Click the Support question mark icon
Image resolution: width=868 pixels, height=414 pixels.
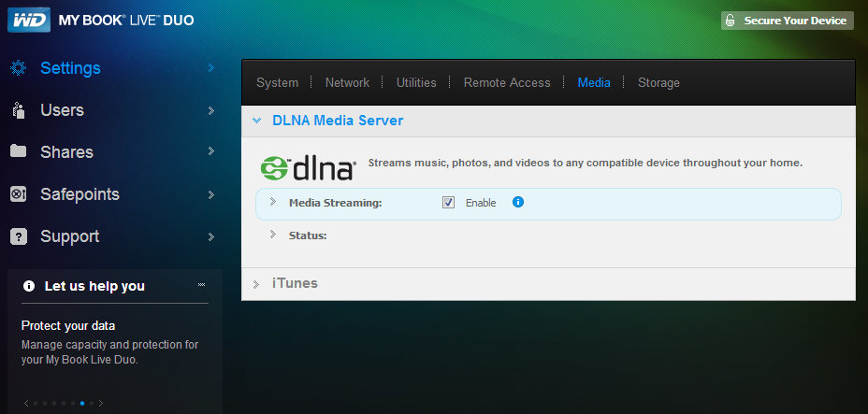point(19,236)
